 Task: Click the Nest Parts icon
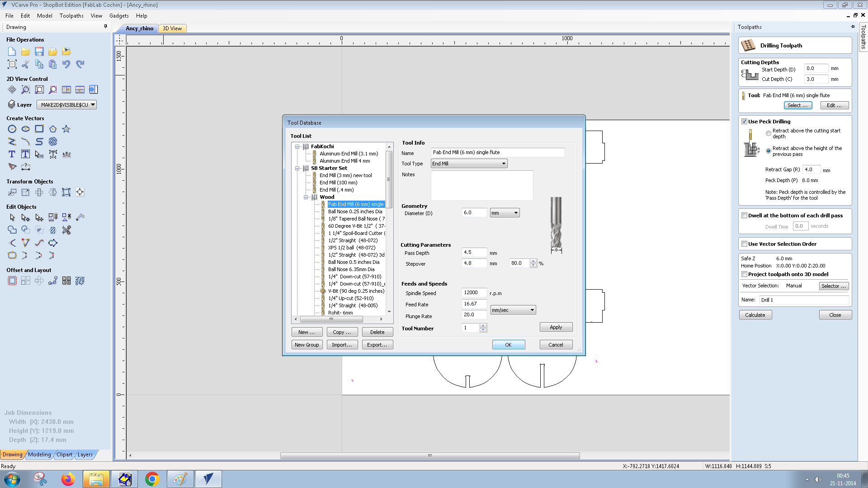[x=80, y=281]
